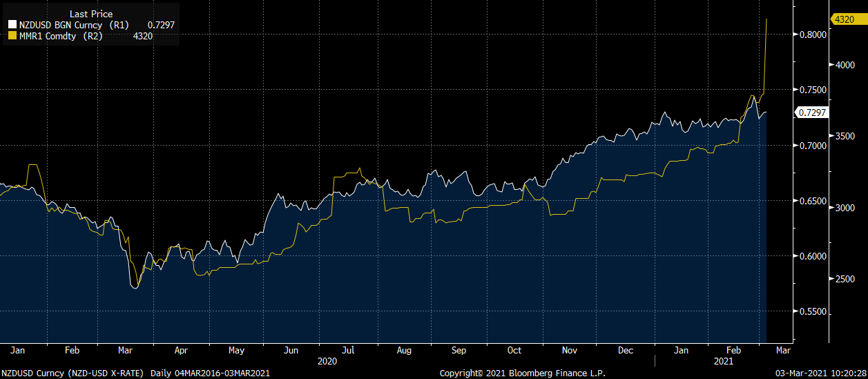Click the Apr month label
The width and height of the screenshot is (868, 379).
tap(182, 350)
